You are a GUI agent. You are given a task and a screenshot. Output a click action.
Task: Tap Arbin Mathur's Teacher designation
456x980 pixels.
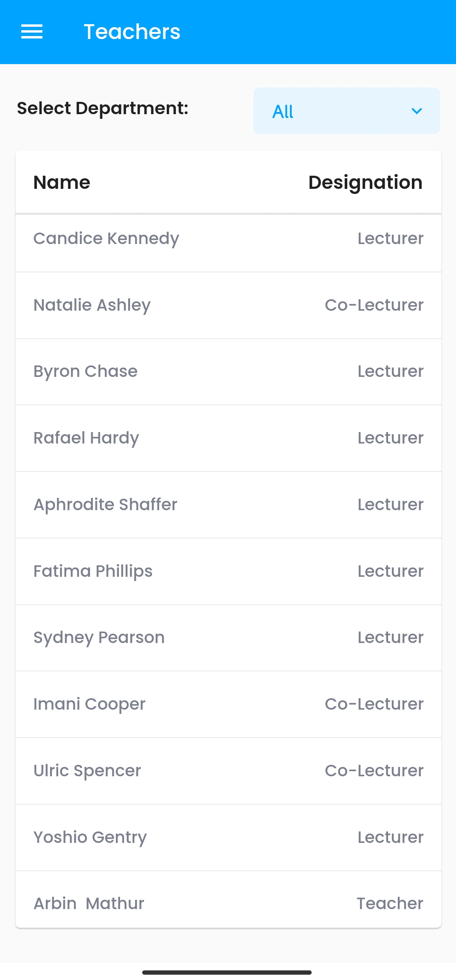pos(390,904)
